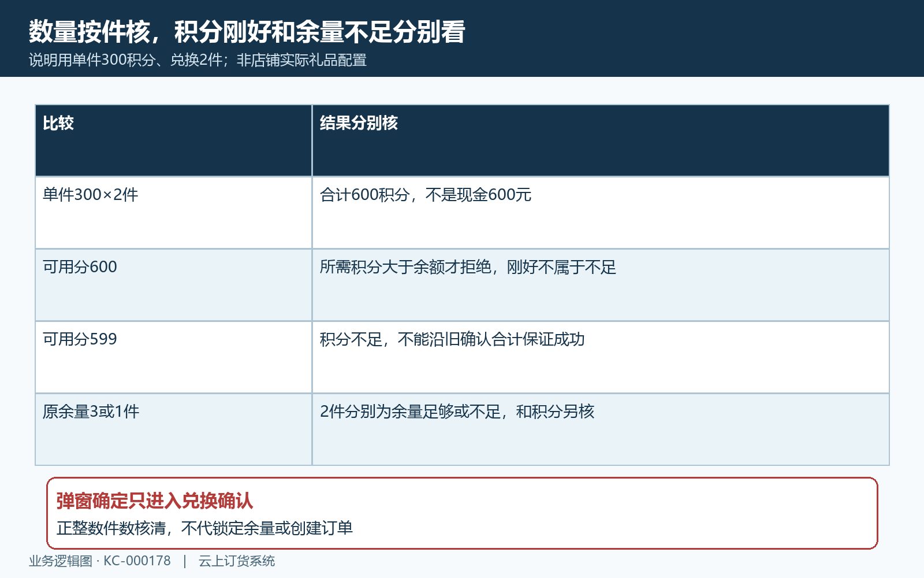Click the footer label 云上订货系统

(237, 561)
